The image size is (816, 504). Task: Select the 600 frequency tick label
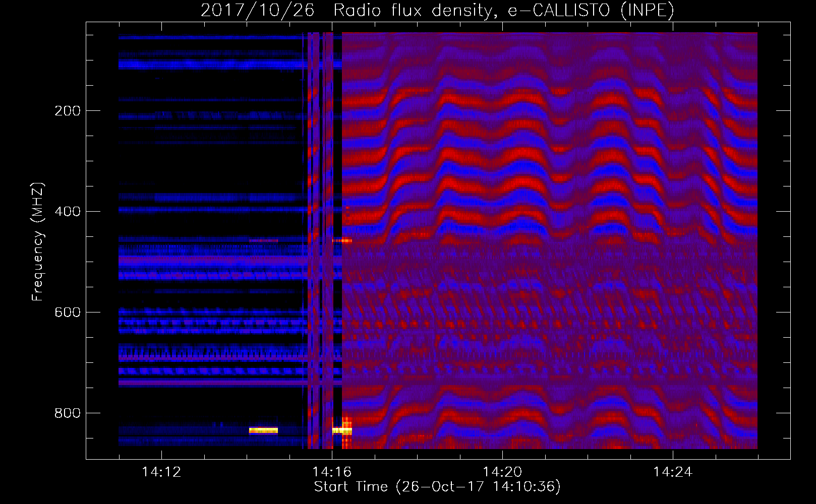point(68,312)
